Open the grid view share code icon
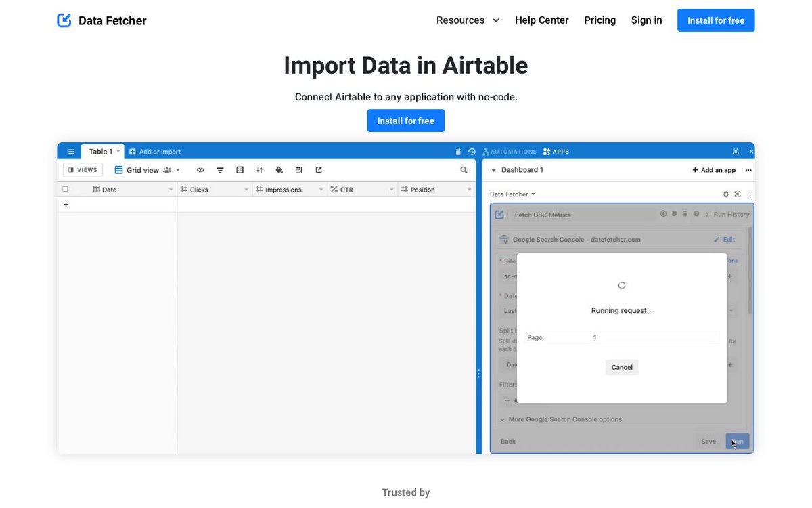 pyautogui.click(x=200, y=170)
